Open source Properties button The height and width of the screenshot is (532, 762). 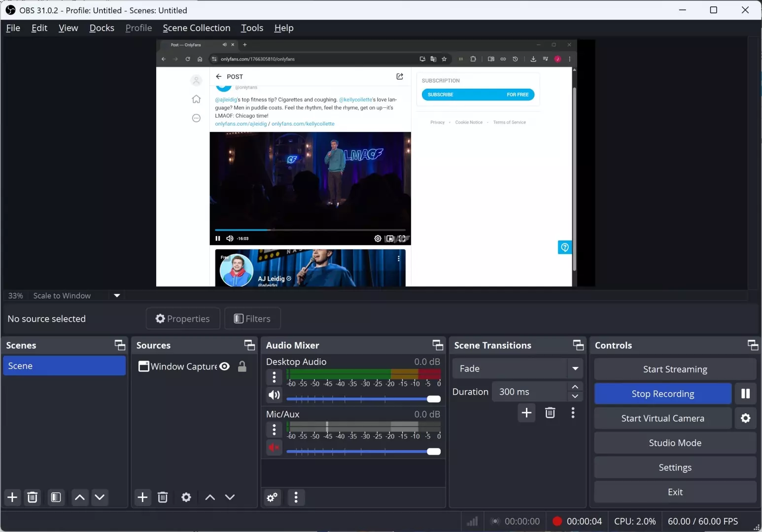pos(183,319)
